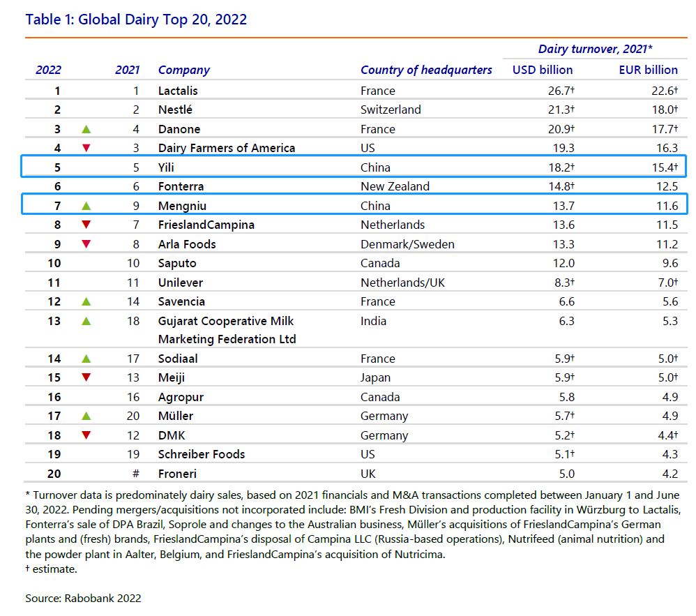
Task: Click the Dairy turnover, 2021 header
Action: [x=596, y=49]
